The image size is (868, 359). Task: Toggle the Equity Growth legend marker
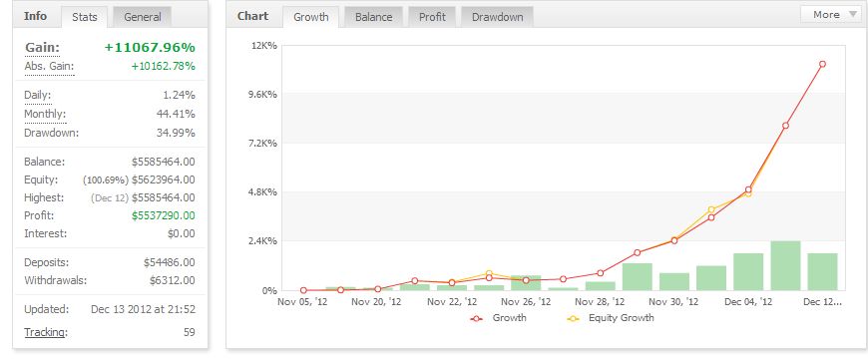coord(573,318)
